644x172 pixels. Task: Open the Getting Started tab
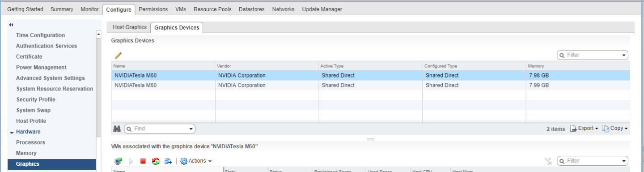[25, 9]
